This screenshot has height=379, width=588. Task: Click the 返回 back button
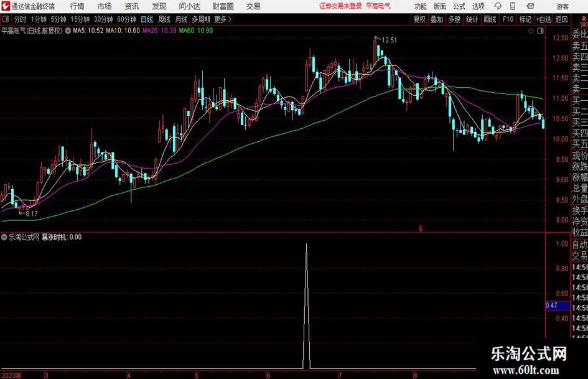(x=561, y=19)
